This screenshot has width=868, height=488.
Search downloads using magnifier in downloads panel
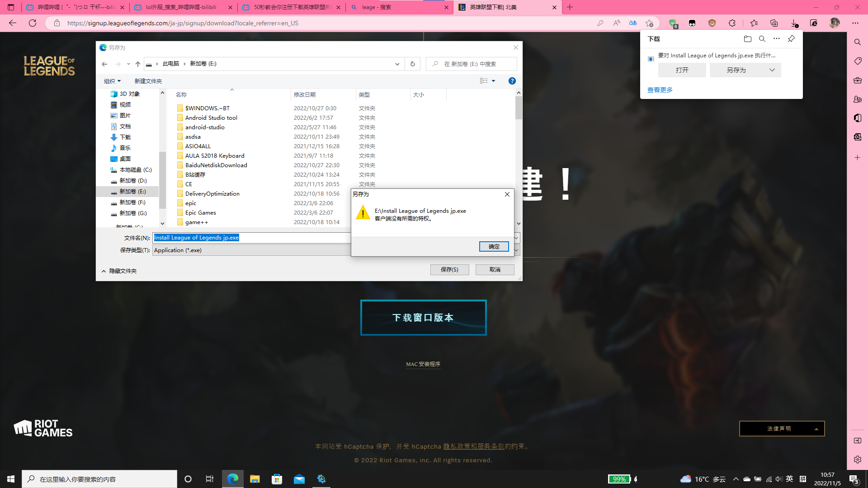click(x=762, y=39)
